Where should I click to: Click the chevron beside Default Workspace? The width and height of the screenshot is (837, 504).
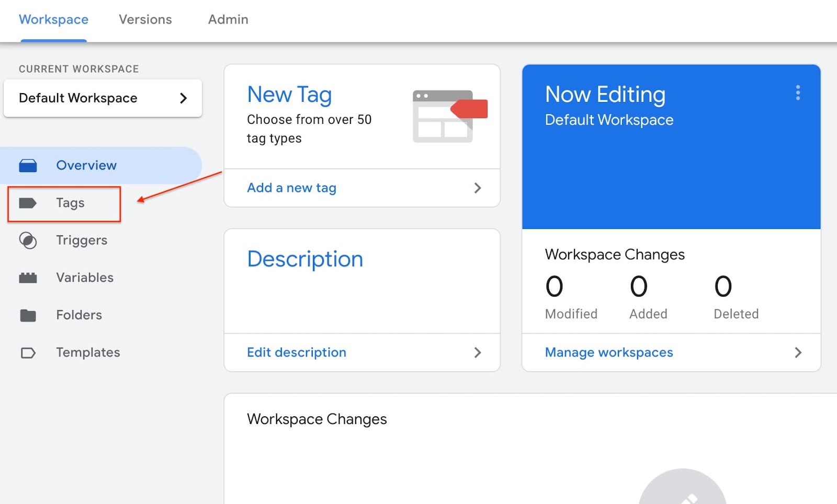click(x=183, y=98)
